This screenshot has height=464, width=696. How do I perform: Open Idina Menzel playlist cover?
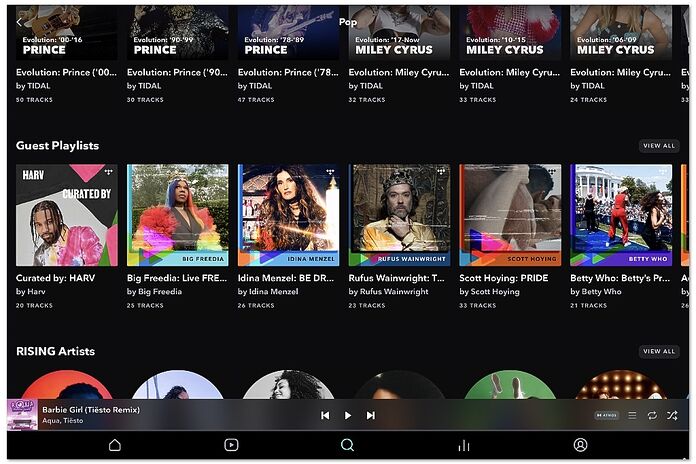pos(289,215)
